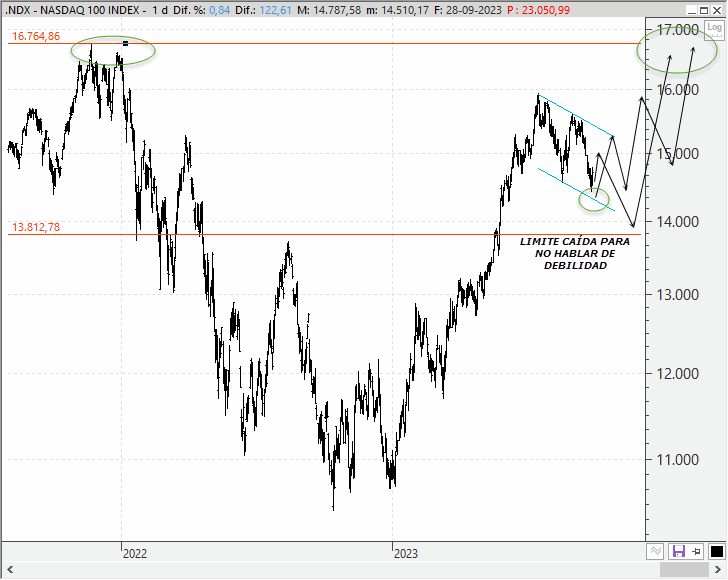Click the m: 14.510,17 low value
Viewport: 728px width, 580px height.
pos(397,10)
